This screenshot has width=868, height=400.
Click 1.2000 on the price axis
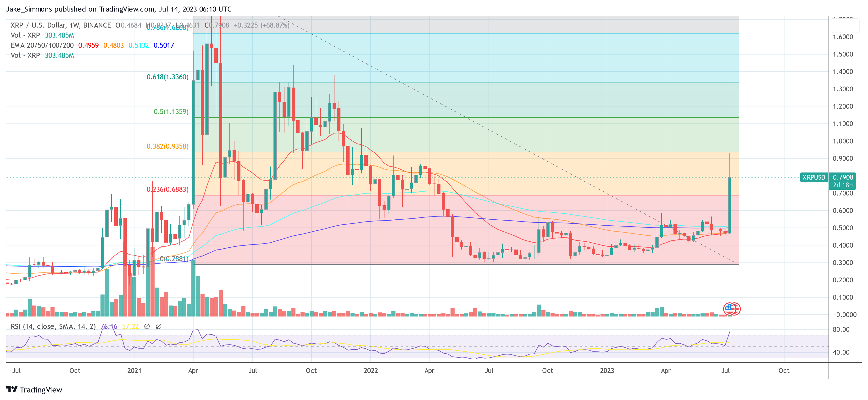pyautogui.click(x=843, y=106)
